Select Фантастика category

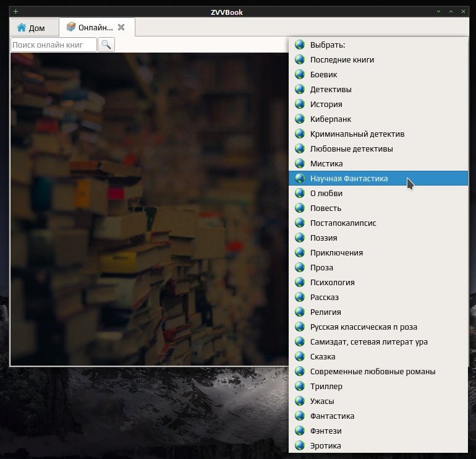coord(378,416)
